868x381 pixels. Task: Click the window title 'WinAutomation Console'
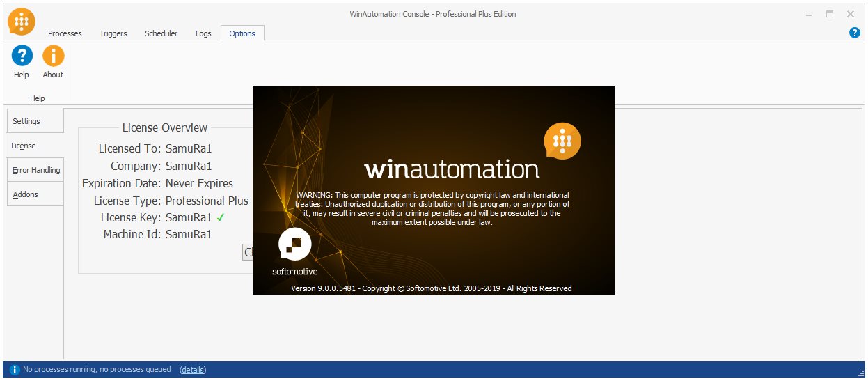click(x=432, y=14)
